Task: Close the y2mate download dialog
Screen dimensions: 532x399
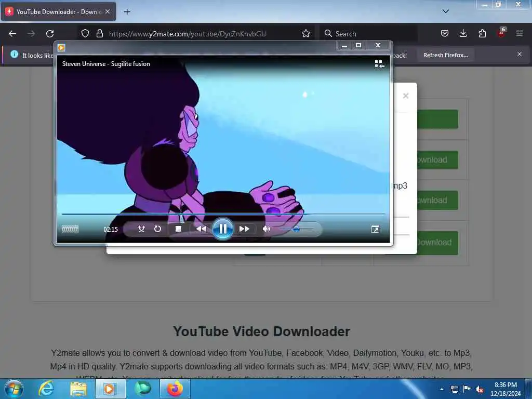Action: 406,96
